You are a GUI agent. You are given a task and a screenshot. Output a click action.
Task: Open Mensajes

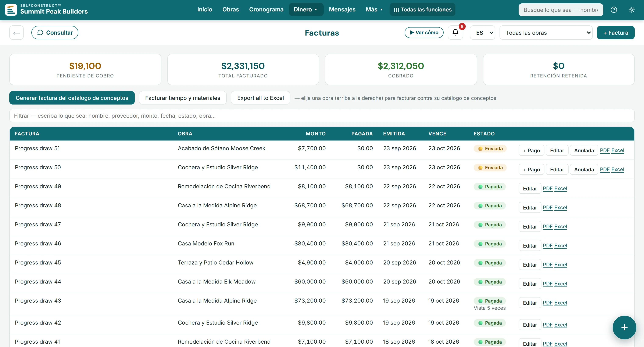tap(342, 10)
